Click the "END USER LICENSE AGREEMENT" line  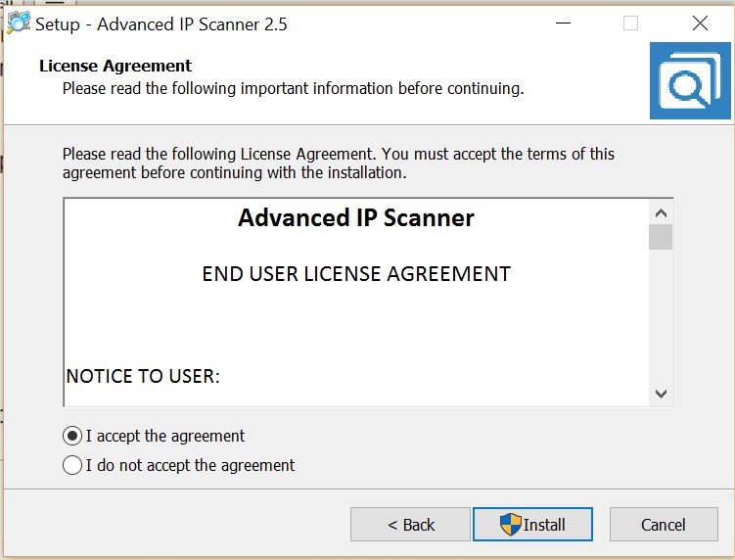pyautogui.click(x=356, y=274)
